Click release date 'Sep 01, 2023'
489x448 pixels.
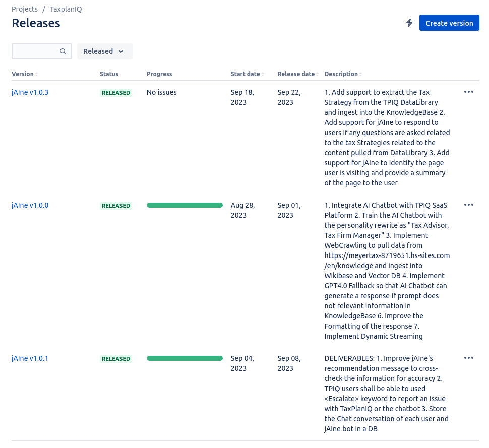click(x=289, y=210)
